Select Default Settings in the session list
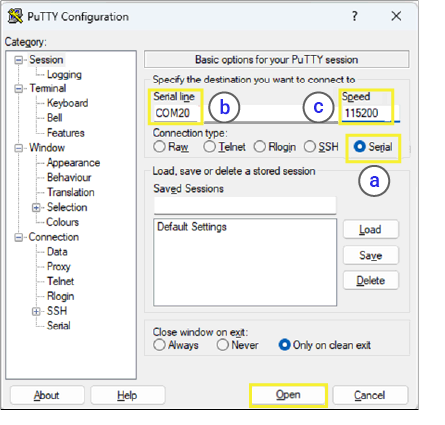445x425 pixels. click(x=192, y=227)
